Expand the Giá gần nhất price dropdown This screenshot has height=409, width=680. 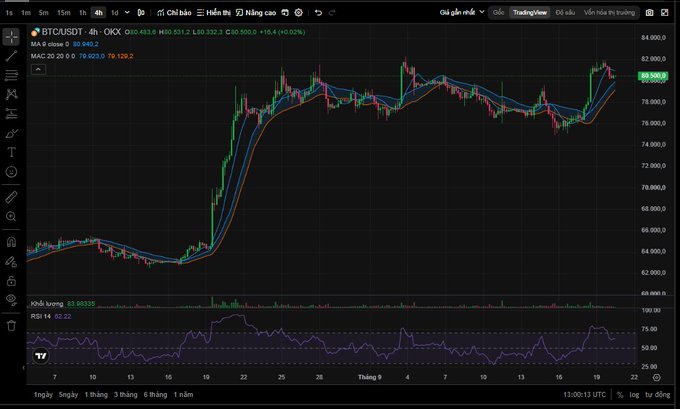click(462, 13)
